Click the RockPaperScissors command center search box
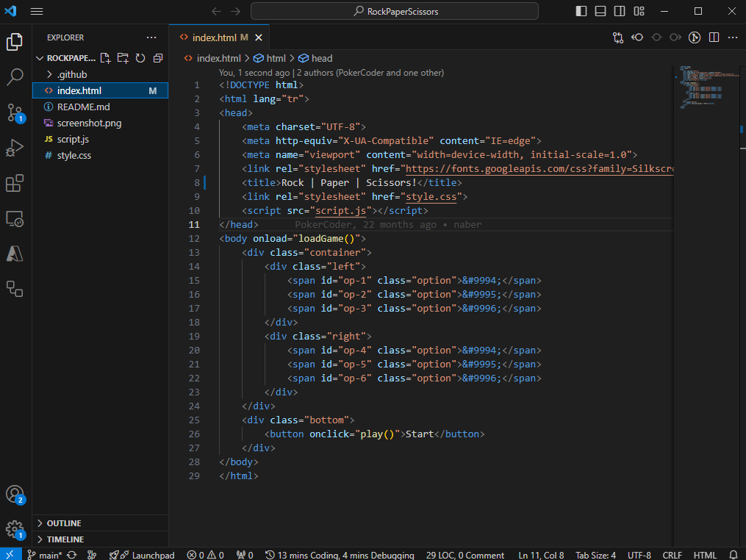Viewport: 746px width, 560px height. pyautogui.click(x=395, y=12)
